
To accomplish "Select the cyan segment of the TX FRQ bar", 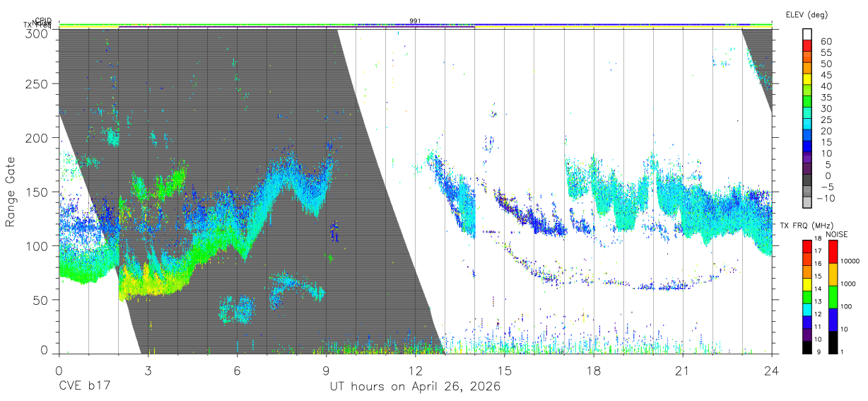I will pyautogui.click(x=807, y=309).
